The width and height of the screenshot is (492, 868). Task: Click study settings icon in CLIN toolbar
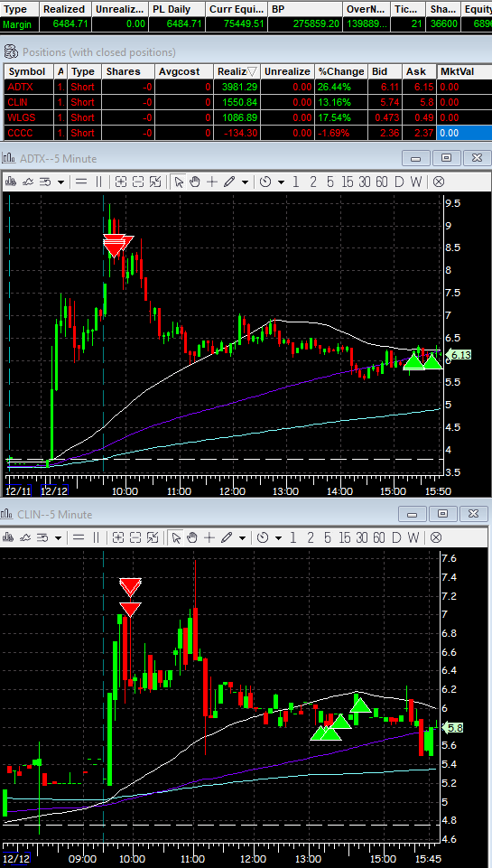point(42,537)
